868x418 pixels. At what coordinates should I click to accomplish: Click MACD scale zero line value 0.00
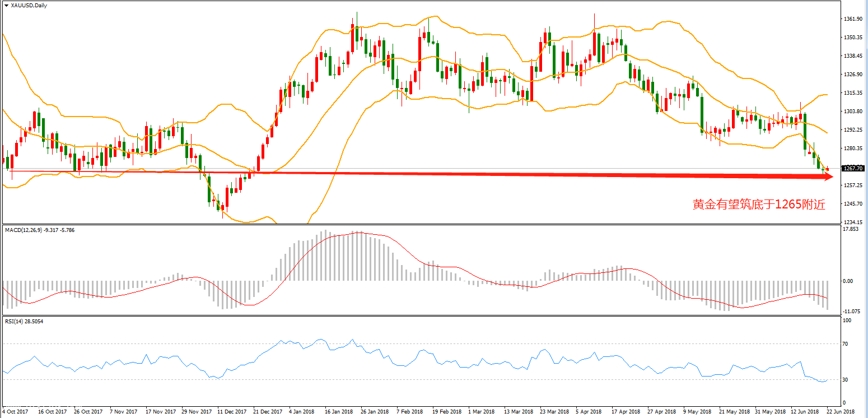point(848,281)
